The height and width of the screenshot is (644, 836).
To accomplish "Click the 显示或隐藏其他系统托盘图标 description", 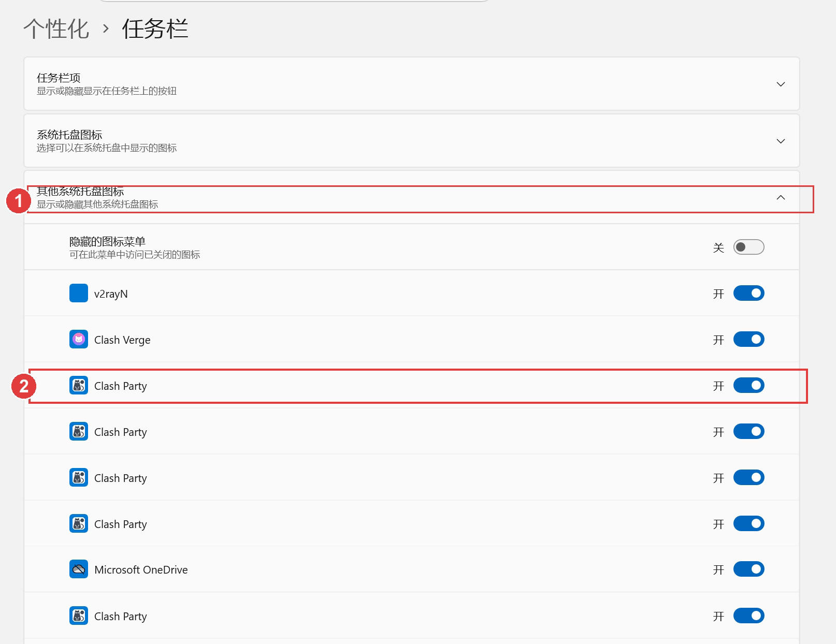I will click(x=97, y=204).
